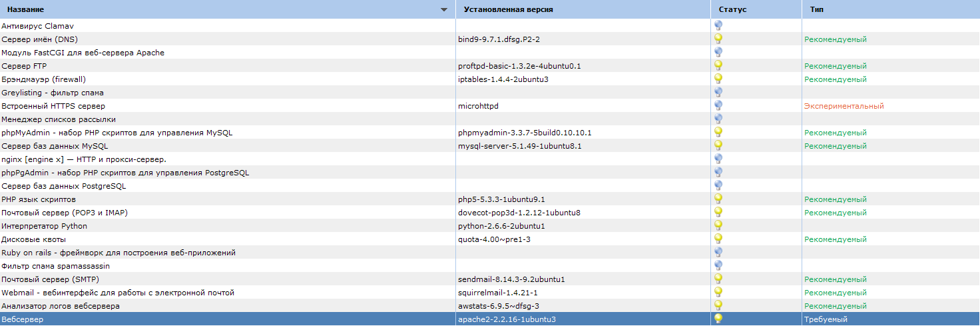Image resolution: width=980 pixels, height=326 pixels.
Task: Click status bulb for Анализатор логов вебсервера
Action: coord(718,305)
